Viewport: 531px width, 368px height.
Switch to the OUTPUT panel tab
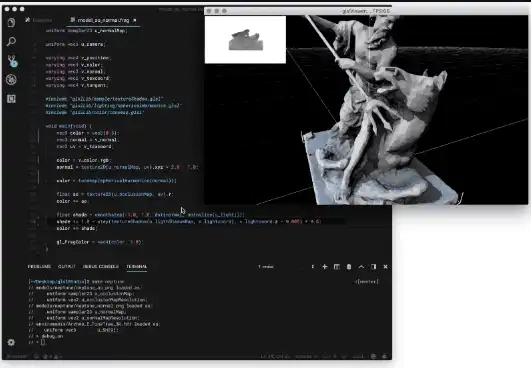[x=67, y=266]
